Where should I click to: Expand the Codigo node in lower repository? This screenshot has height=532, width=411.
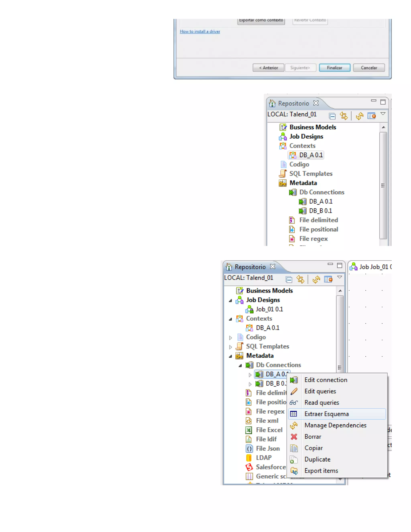click(x=230, y=338)
